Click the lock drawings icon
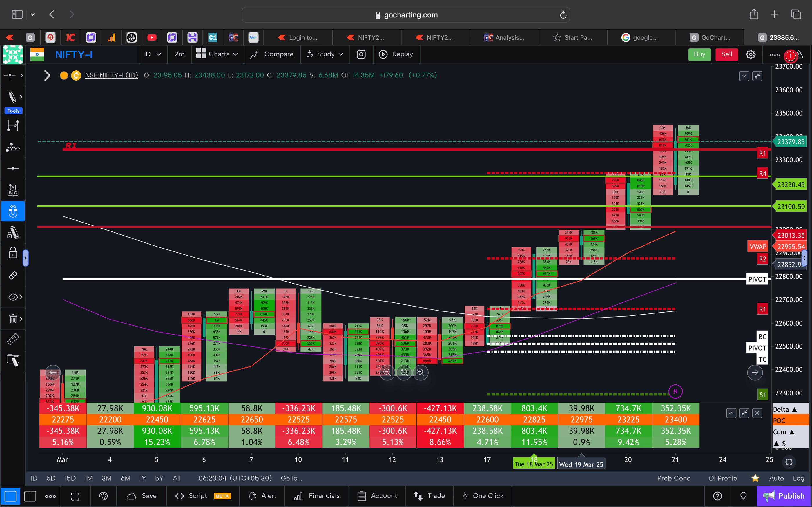The image size is (812, 507). [x=13, y=253]
